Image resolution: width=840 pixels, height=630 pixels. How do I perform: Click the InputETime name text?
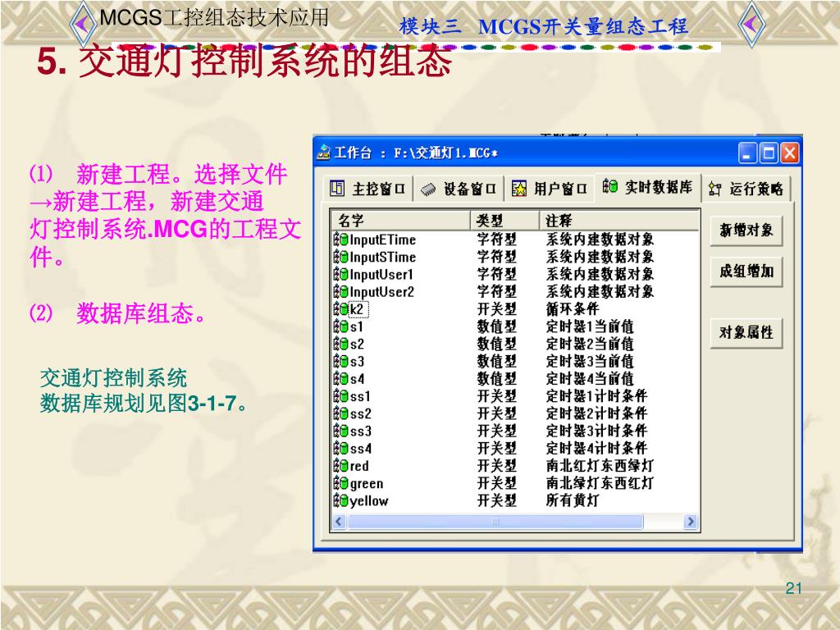(382, 240)
